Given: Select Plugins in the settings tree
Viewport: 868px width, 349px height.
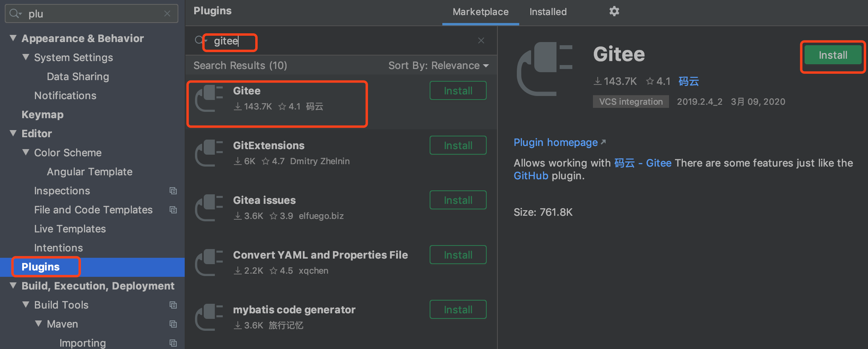Looking at the screenshot, I should pyautogui.click(x=92, y=267).
